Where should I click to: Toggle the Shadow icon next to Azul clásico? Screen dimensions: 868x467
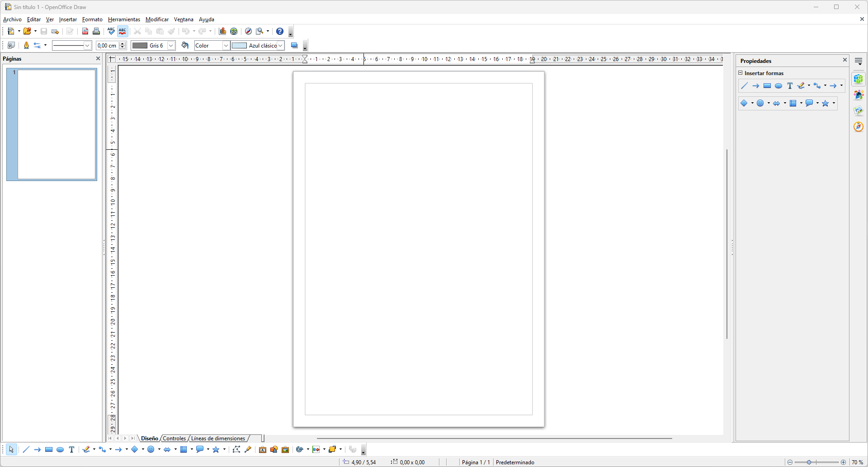pos(294,45)
